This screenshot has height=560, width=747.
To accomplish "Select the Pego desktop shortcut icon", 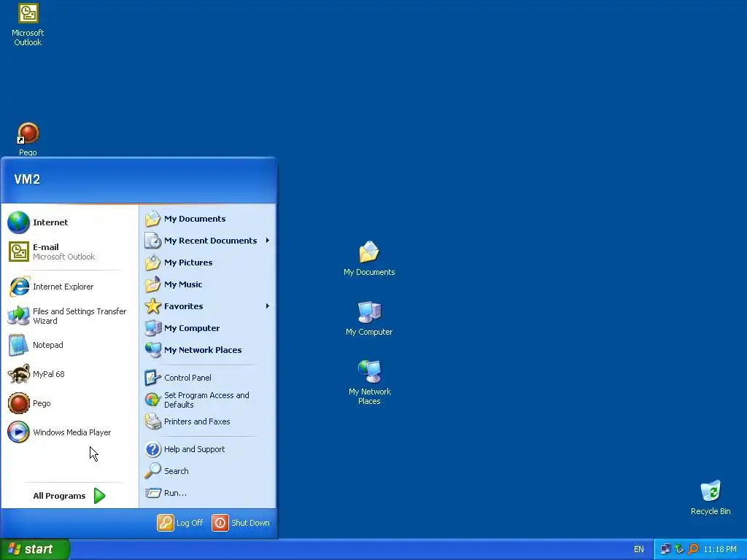I will coord(28,133).
